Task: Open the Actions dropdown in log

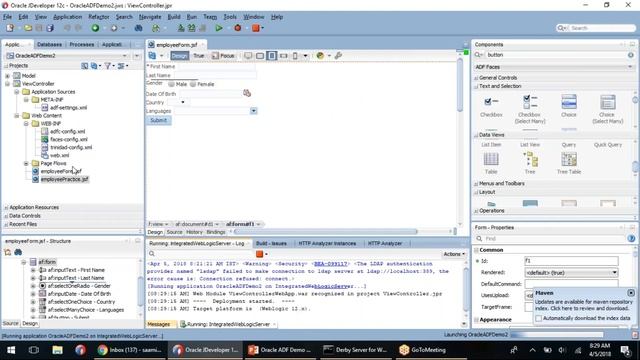Action: click(x=454, y=254)
